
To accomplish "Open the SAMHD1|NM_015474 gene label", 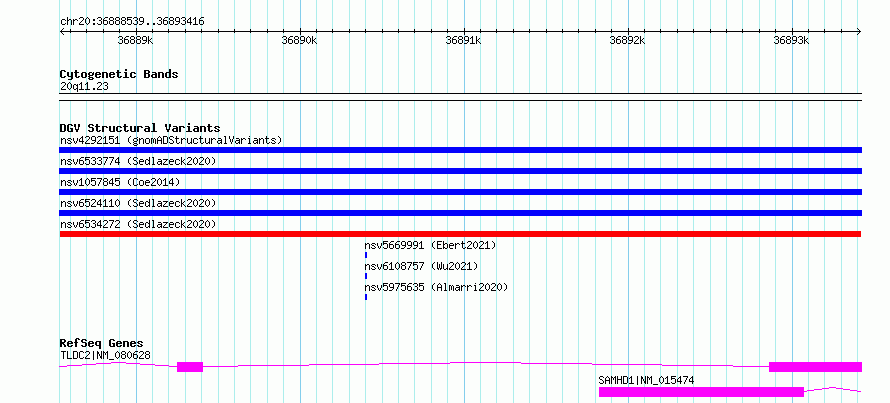I will tap(646, 380).
